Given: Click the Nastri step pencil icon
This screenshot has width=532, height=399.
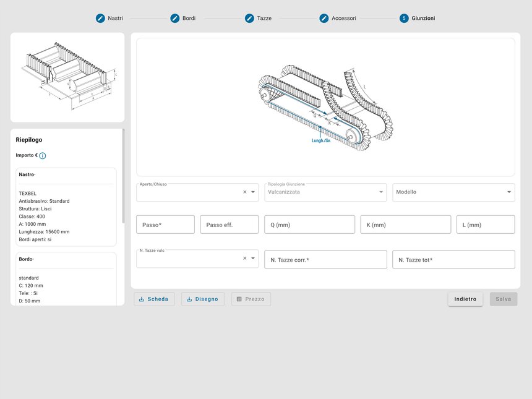Looking at the screenshot, I should pos(100,19).
